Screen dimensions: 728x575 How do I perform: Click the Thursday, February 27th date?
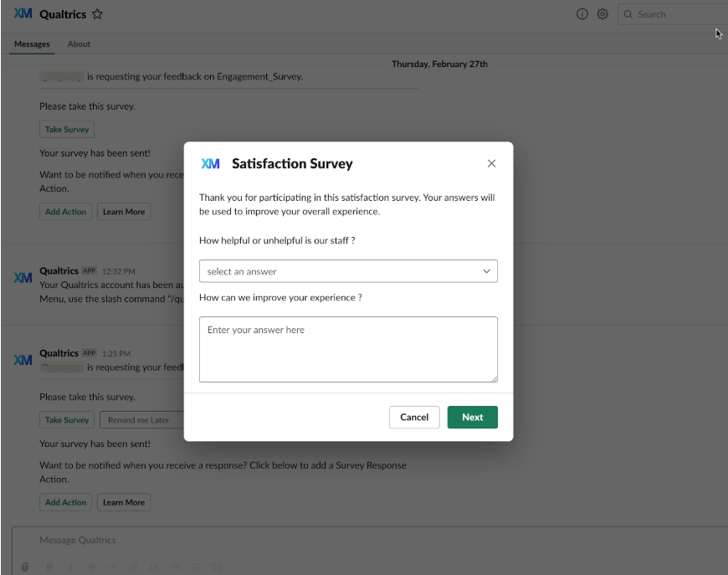439,64
